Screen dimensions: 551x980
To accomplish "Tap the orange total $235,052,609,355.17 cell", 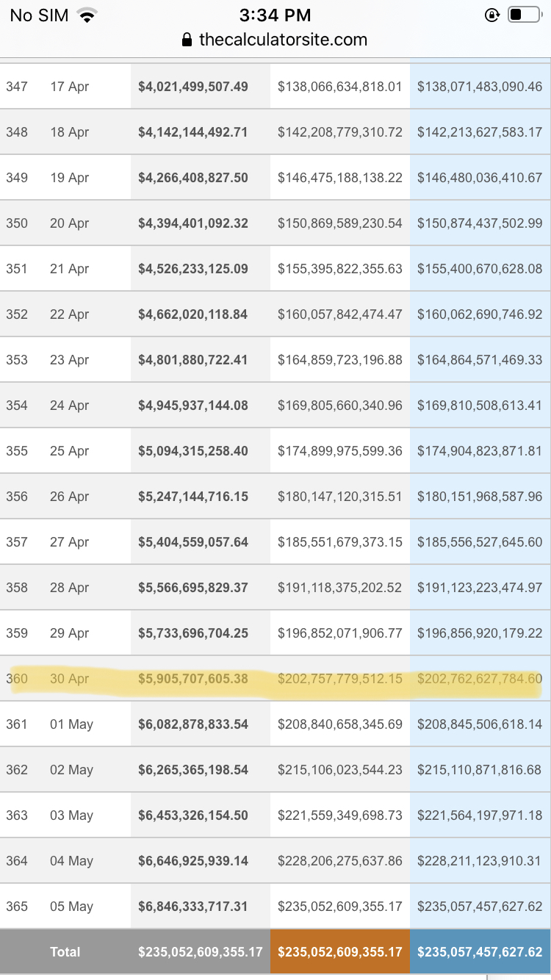I will pyautogui.click(x=340, y=952).
